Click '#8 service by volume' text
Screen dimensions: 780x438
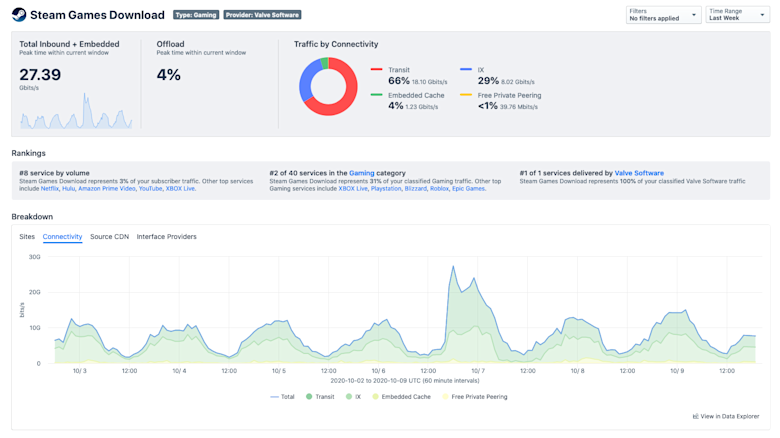click(54, 173)
